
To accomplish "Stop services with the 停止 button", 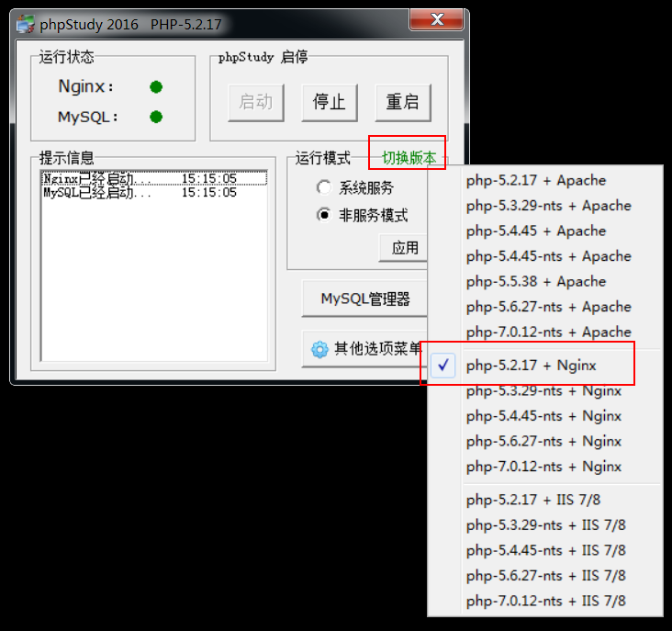I will 330,103.
